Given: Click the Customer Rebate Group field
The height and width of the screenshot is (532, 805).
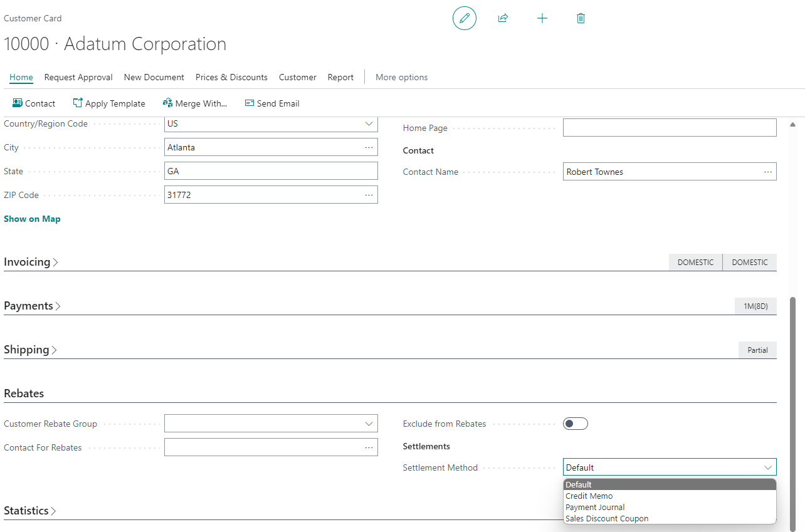Looking at the screenshot, I should point(271,424).
